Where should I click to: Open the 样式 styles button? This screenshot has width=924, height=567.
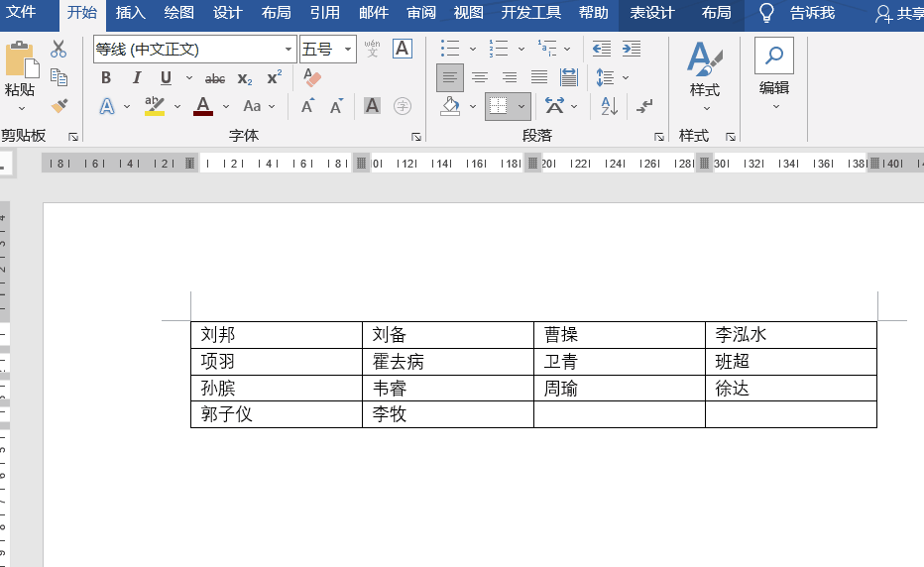coord(705,76)
